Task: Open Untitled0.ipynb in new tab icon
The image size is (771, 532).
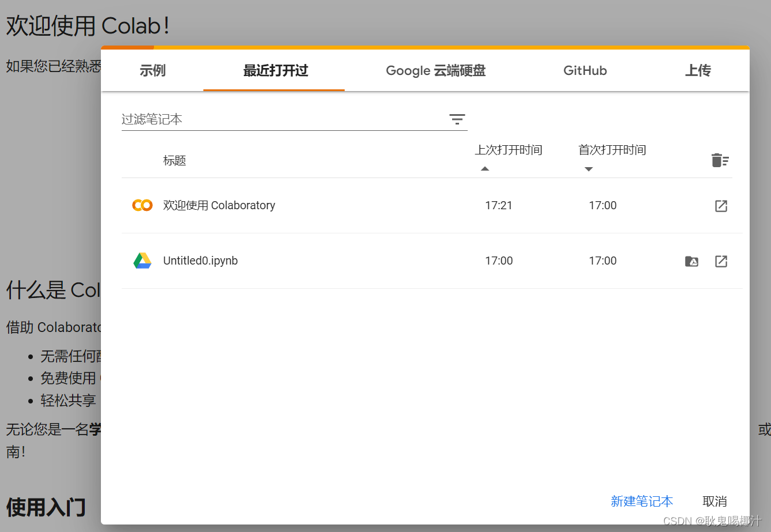Action: tap(721, 261)
